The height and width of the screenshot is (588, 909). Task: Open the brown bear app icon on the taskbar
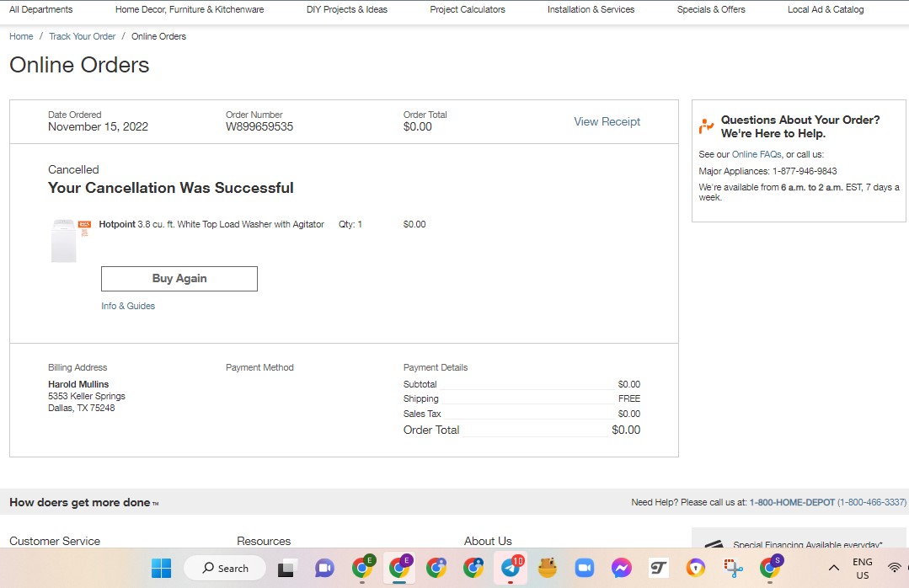point(548,569)
